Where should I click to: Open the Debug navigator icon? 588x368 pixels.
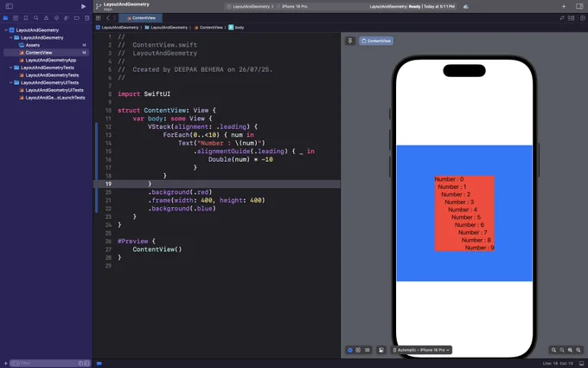pyautogui.click(x=67, y=18)
